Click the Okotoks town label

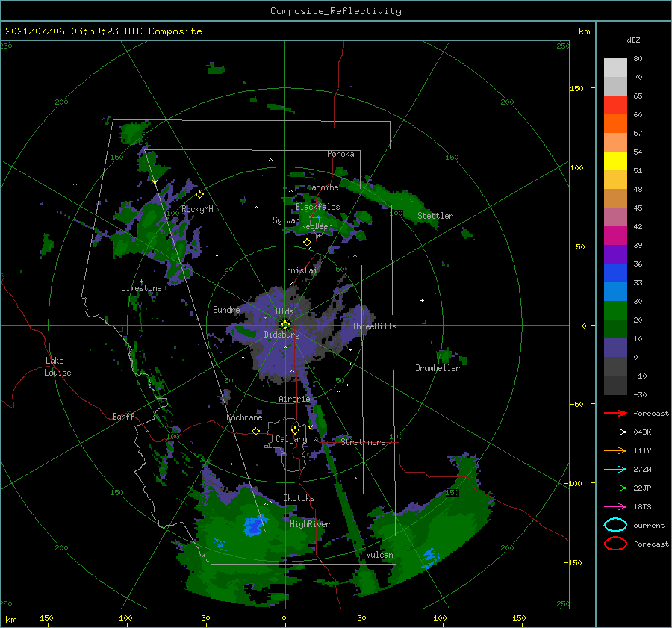tap(299, 497)
